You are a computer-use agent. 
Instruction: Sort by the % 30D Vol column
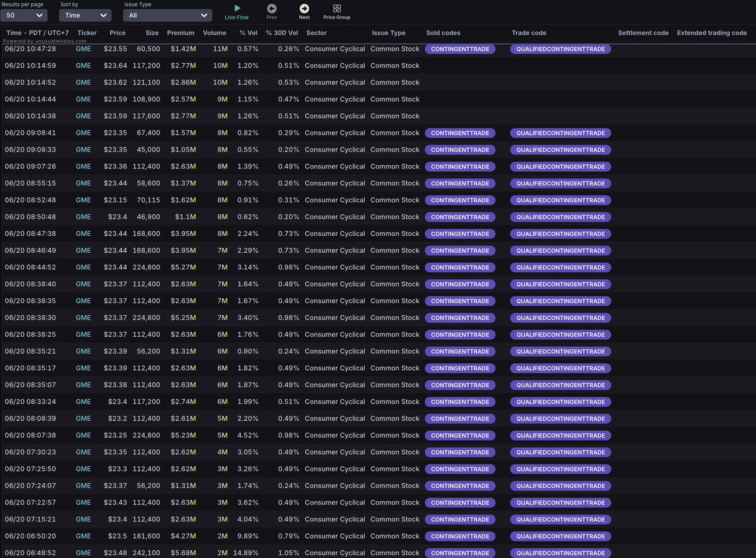coord(282,32)
